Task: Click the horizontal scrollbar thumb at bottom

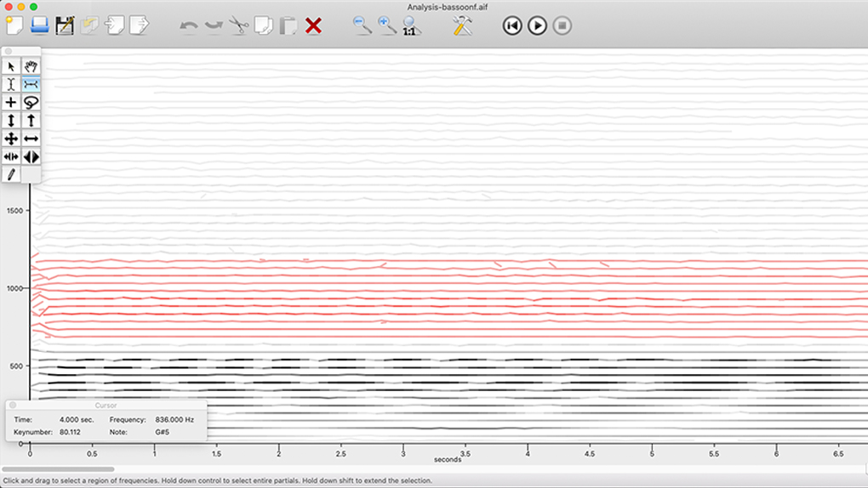Action: [58, 468]
